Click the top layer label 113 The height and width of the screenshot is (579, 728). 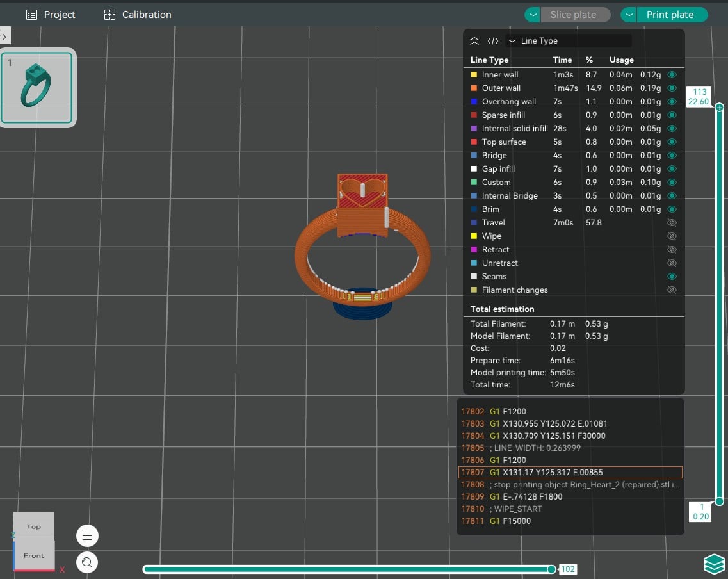[x=700, y=92]
